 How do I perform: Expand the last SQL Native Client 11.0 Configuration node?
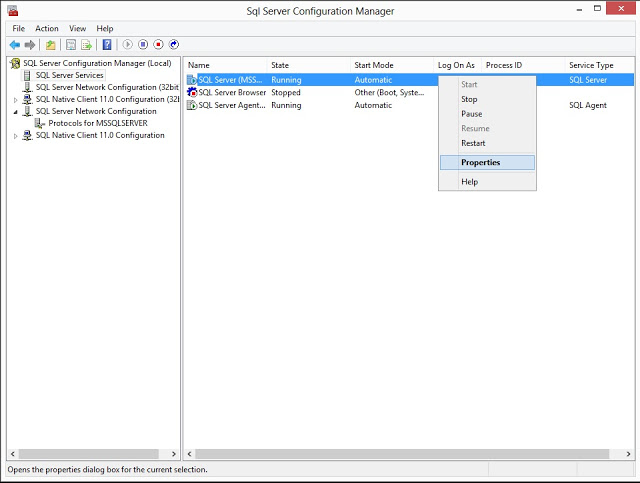pos(16,136)
